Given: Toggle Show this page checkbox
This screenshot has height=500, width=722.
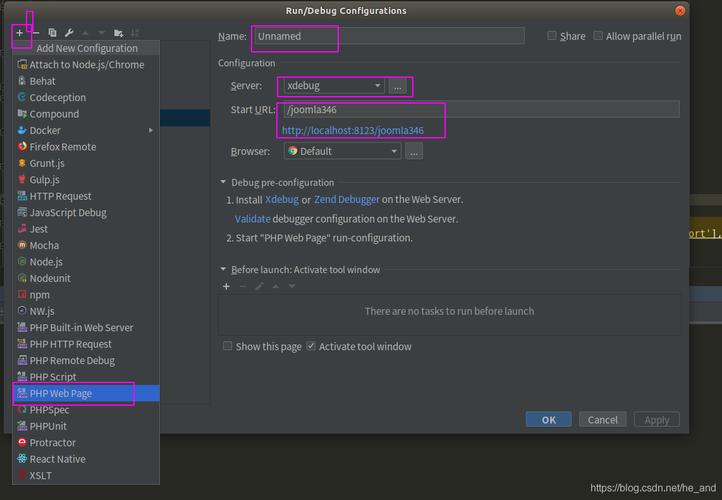Looking at the screenshot, I should [x=227, y=346].
